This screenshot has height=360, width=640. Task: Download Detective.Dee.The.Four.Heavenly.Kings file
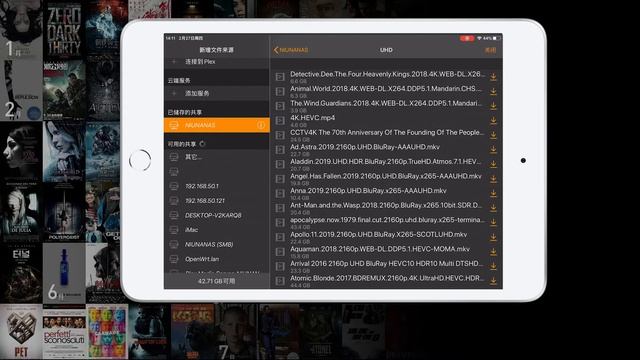pos(493,77)
